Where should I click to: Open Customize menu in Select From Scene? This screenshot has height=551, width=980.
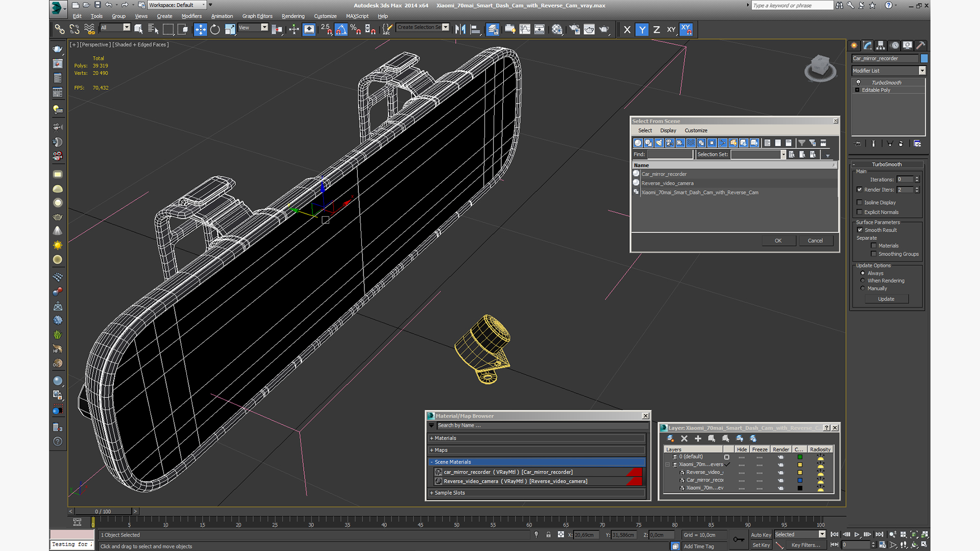coord(696,131)
